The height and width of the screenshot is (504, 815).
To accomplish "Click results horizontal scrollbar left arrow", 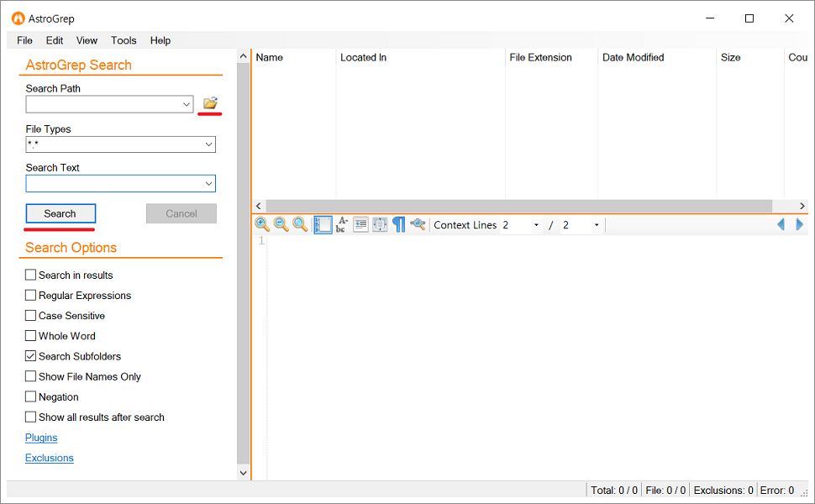I will 258,207.
